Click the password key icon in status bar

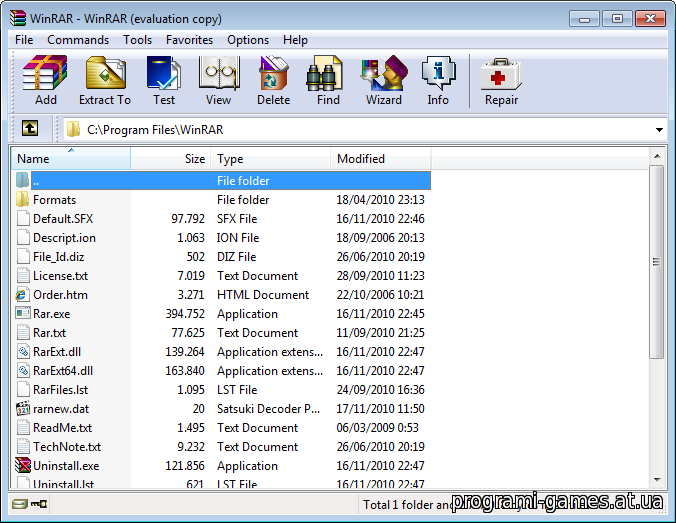39,504
